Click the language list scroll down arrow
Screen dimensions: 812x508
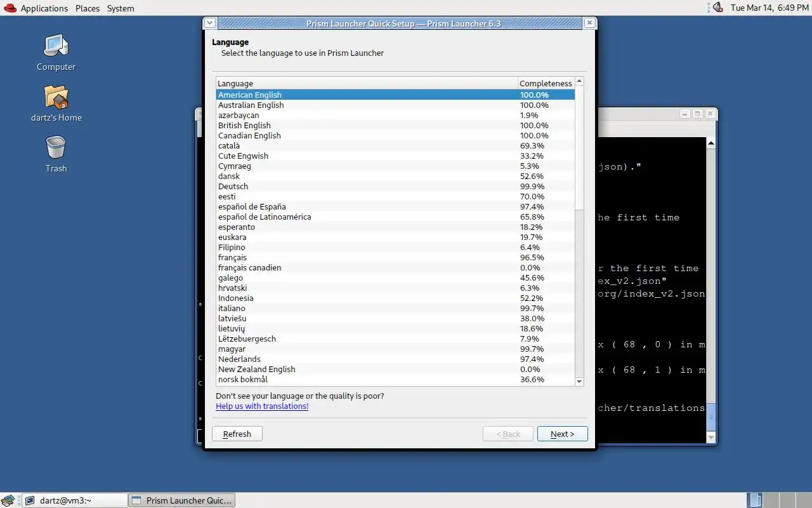click(579, 382)
